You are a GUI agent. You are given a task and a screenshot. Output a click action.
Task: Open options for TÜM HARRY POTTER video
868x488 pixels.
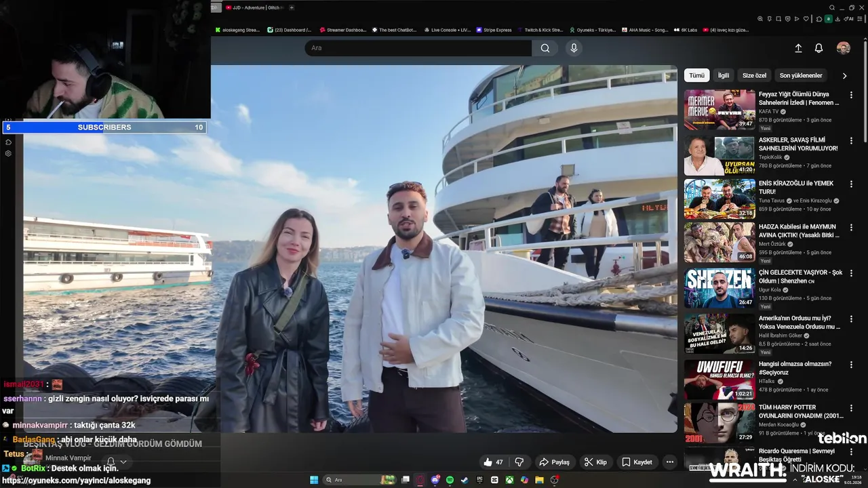[851, 408]
